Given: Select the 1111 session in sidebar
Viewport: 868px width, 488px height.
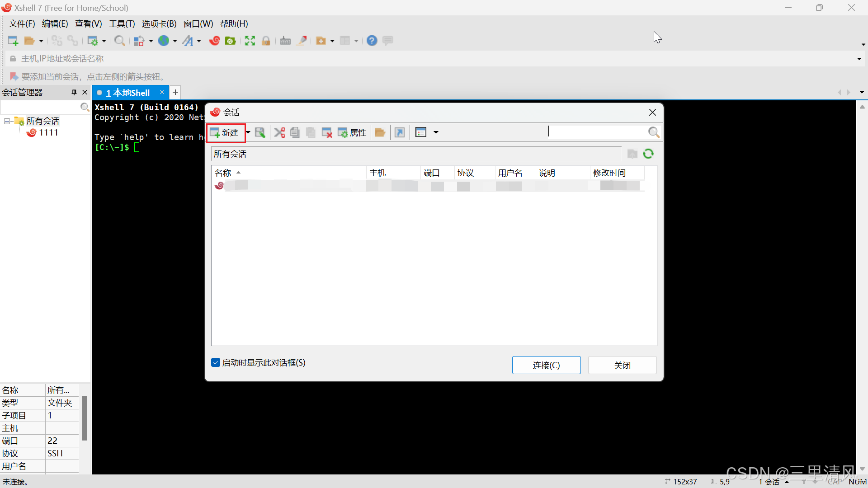Looking at the screenshot, I should coord(49,132).
